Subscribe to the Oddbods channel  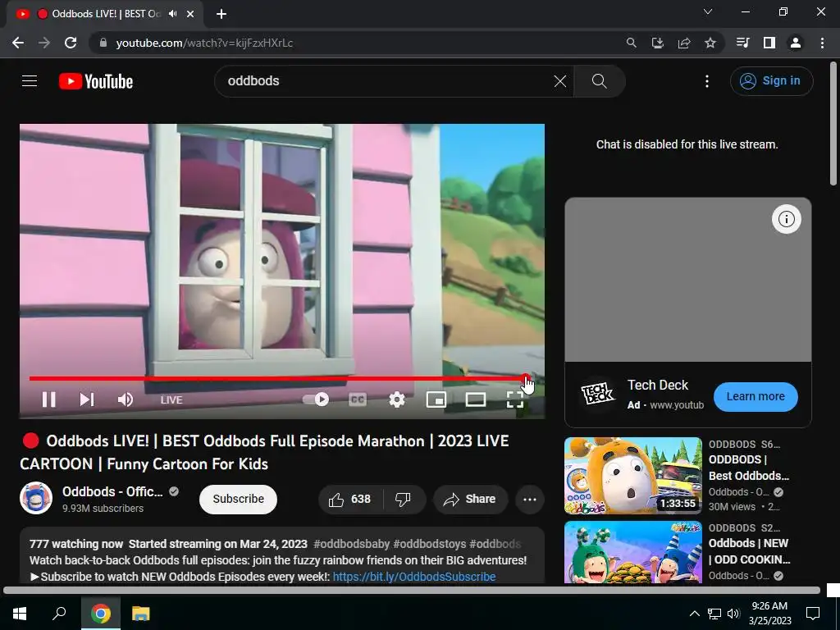[x=239, y=500]
